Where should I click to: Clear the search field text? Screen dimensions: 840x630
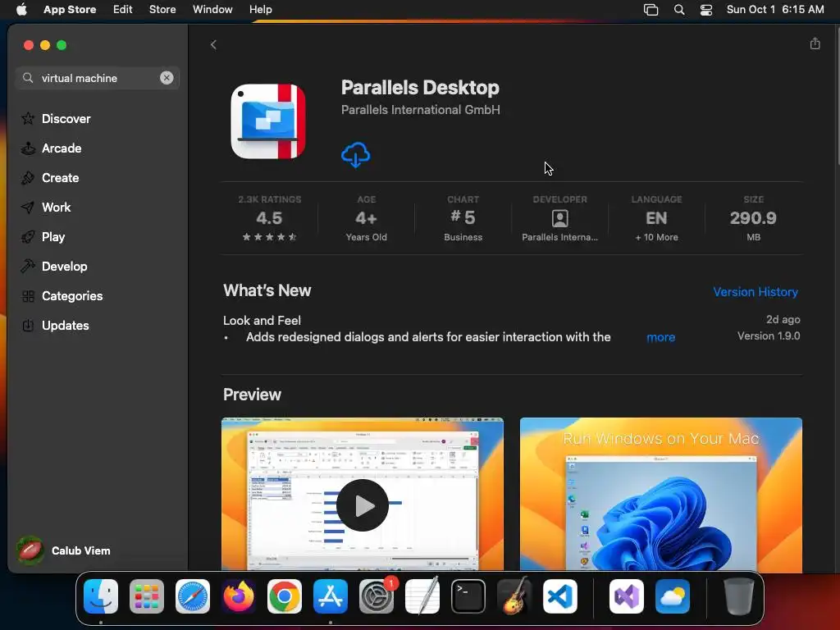(x=167, y=78)
